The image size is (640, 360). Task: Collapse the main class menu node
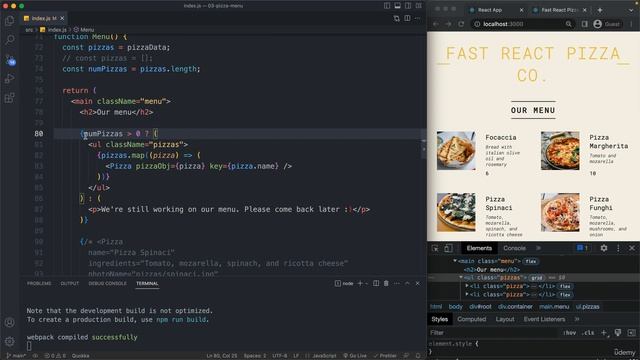[455, 261]
